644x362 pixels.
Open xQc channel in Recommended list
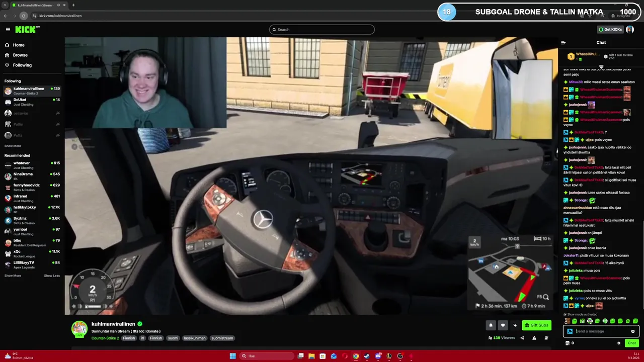pyautogui.click(x=32, y=253)
